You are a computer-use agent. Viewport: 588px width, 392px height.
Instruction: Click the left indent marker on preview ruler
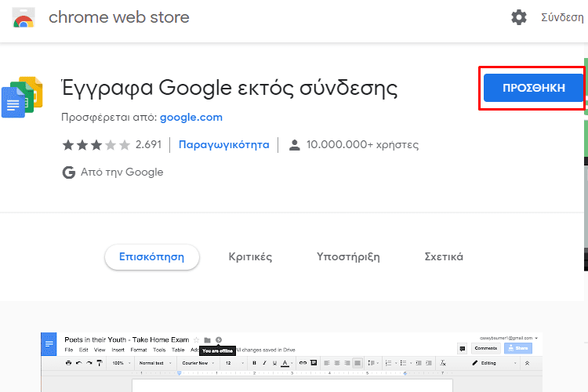click(x=180, y=373)
